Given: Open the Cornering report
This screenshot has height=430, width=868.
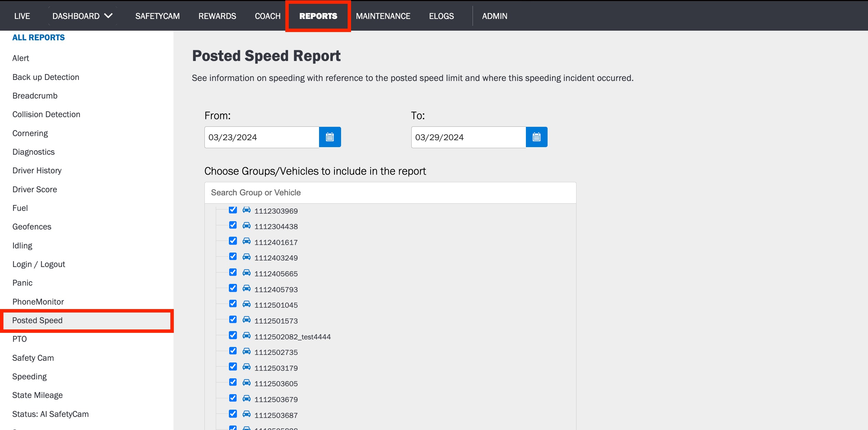Looking at the screenshot, I should pyautogui.click(x=30, y=133).
